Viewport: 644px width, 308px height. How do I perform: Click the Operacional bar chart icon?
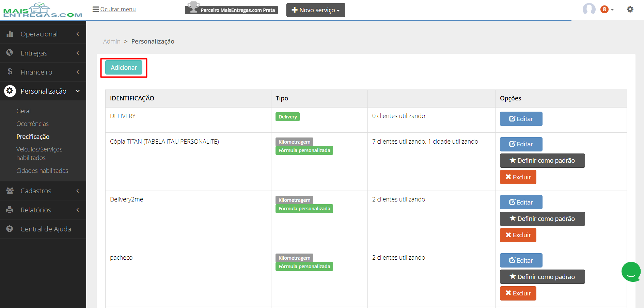tap(10, 34)
